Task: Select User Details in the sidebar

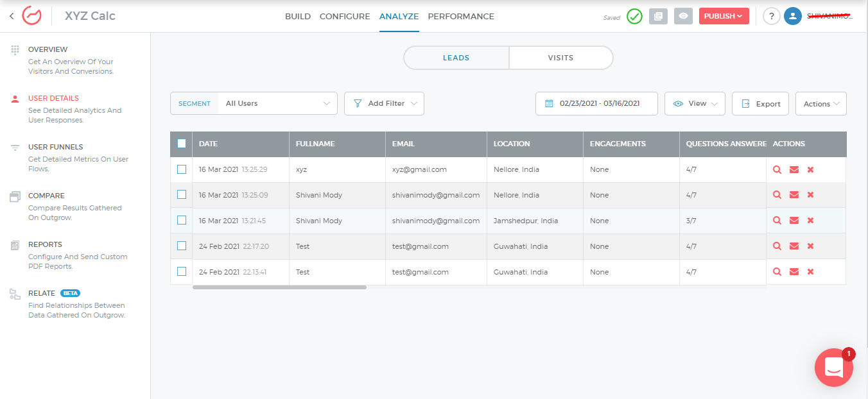Action: coord(53,98)
